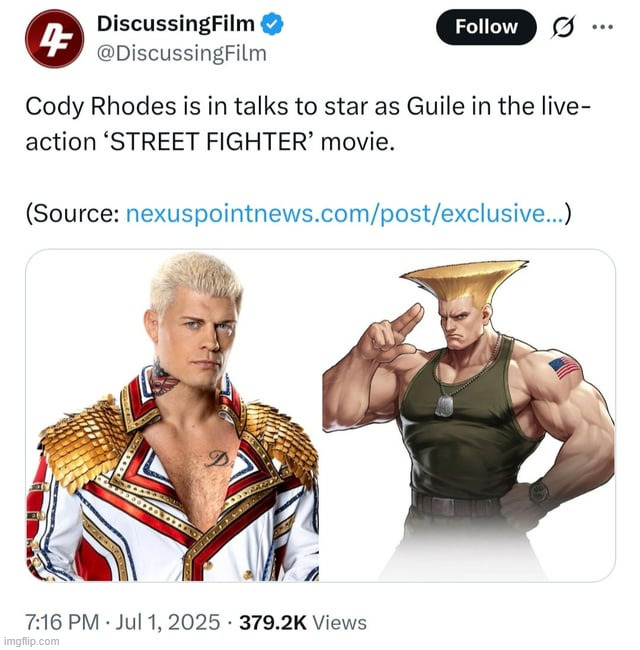Open the three-dots more options menu

click(602, 27)
